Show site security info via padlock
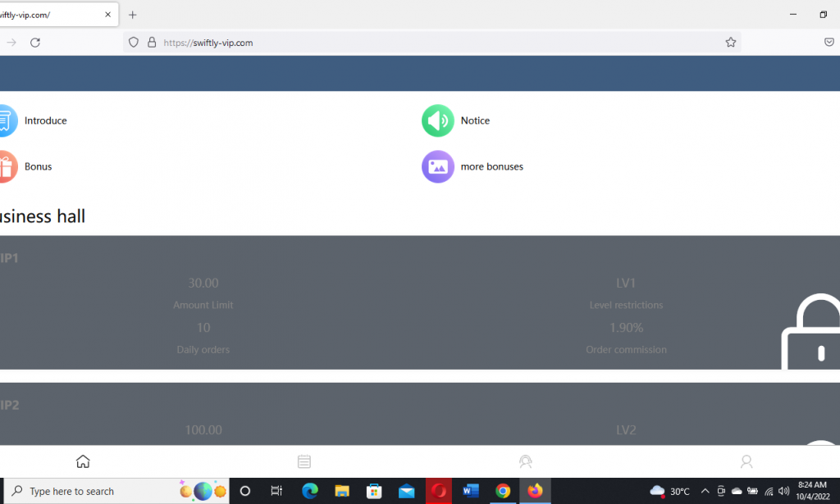This screenshot has height=504, width=840. tap(151, 43)
